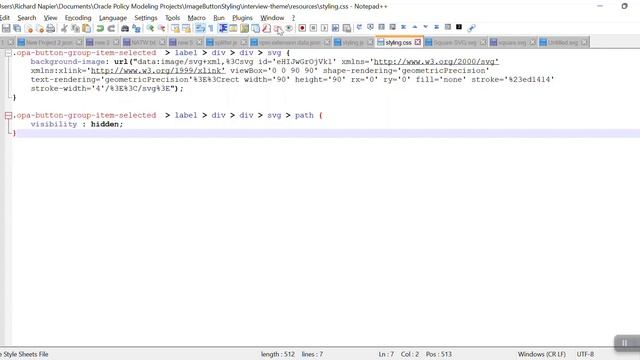Click the Paste clipboard toolbar icon
The height and width of the screenshot is (360, 640).
87,28
